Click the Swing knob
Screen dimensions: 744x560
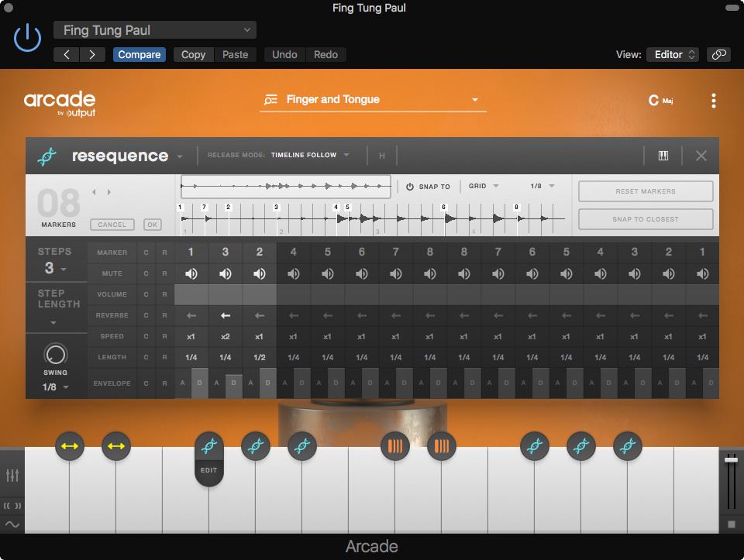(55, 355)
